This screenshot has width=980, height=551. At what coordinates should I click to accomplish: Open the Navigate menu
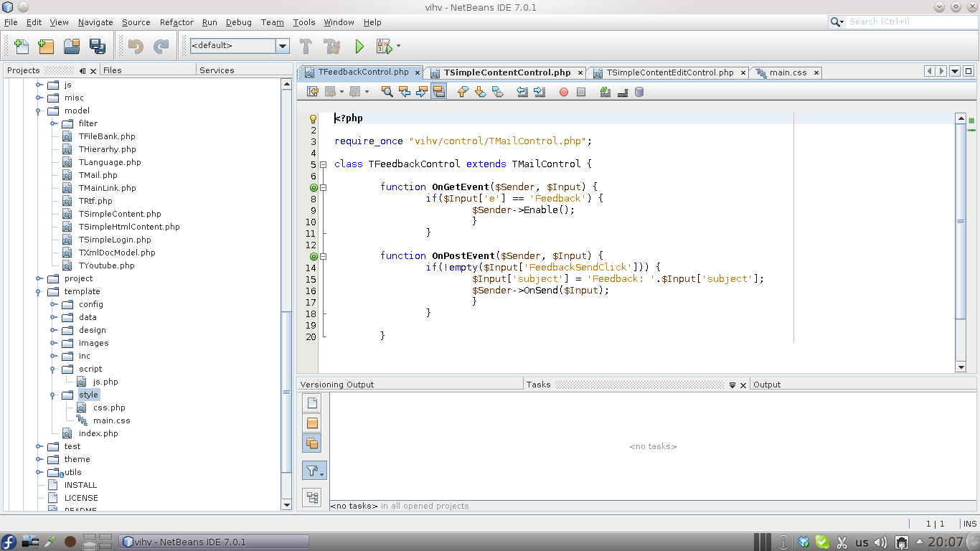(x=95, y=22)
